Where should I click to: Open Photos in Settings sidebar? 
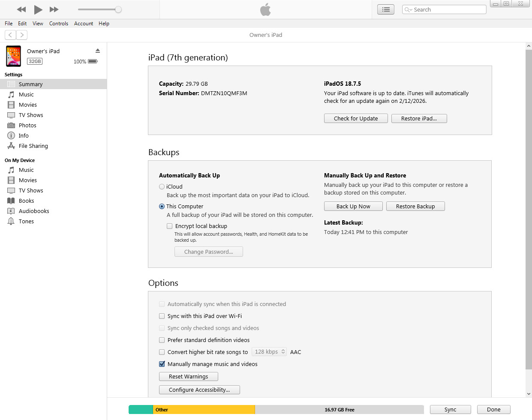click(x=27, y=125)
